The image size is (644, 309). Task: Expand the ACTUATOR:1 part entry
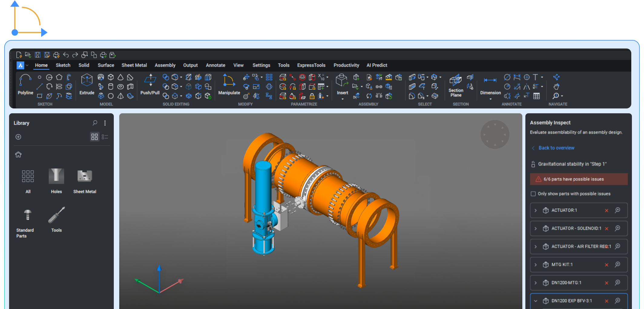[536, 210]
